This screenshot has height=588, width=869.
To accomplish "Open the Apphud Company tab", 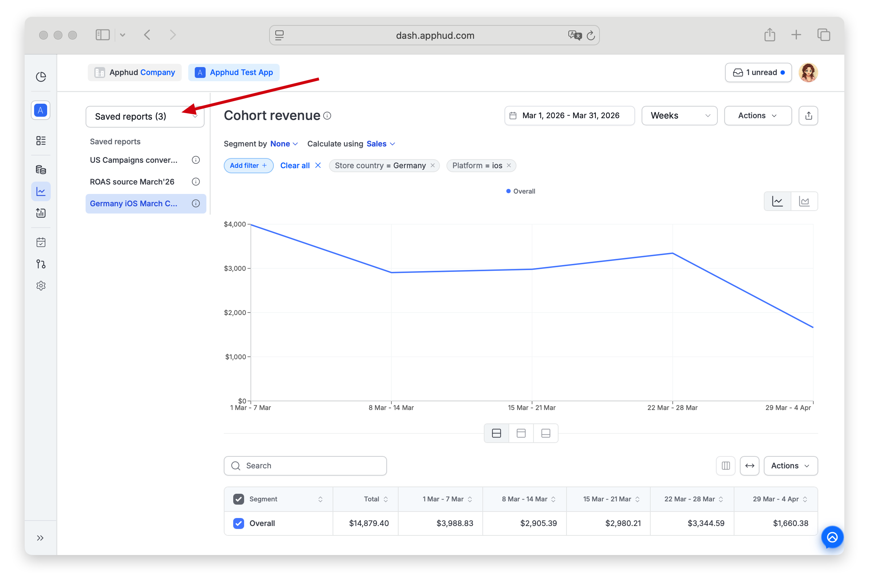I will [x=135, y=73].
